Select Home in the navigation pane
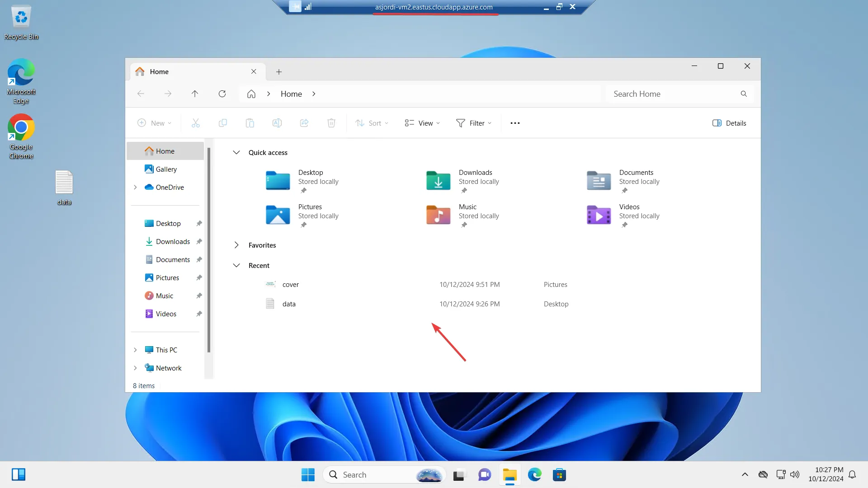Viewport: 868px width, 488px height. 165,151
